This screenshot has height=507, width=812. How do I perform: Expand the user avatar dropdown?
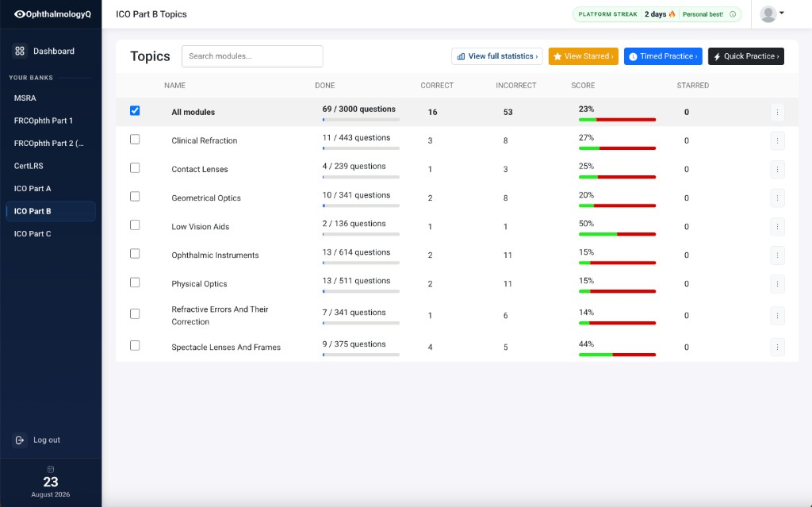[x=772, y=14]
